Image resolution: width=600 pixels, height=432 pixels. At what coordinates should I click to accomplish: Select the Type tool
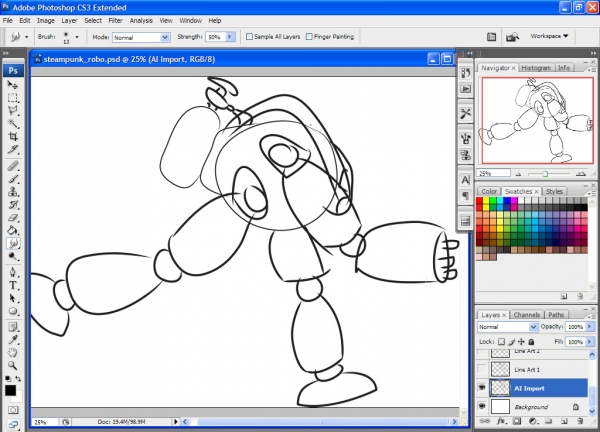(x=13, y=285)
